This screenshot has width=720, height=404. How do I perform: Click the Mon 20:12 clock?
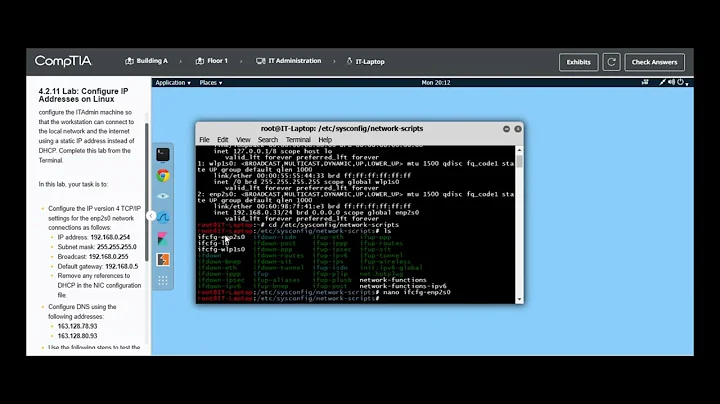pos(436,83)
